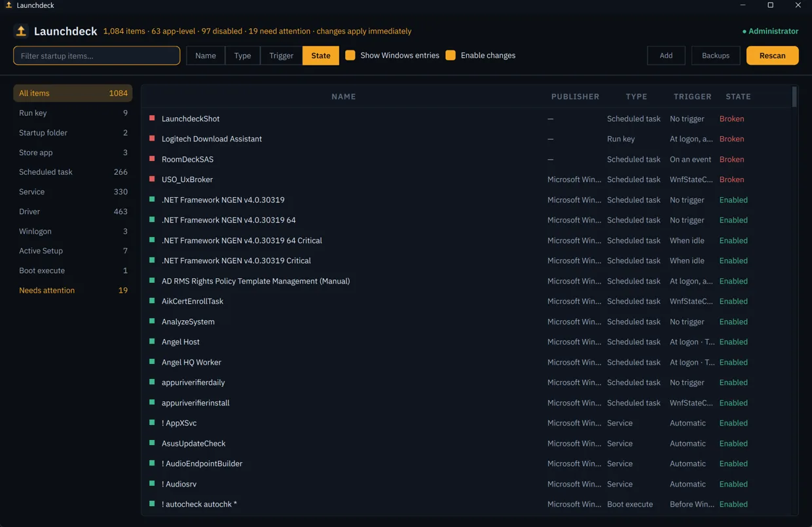Open the Backups button

tap(716, 56)
